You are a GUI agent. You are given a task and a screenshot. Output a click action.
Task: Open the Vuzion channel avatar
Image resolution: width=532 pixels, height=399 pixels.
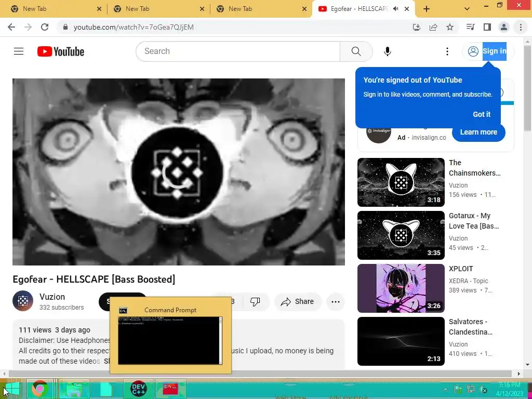23,301
